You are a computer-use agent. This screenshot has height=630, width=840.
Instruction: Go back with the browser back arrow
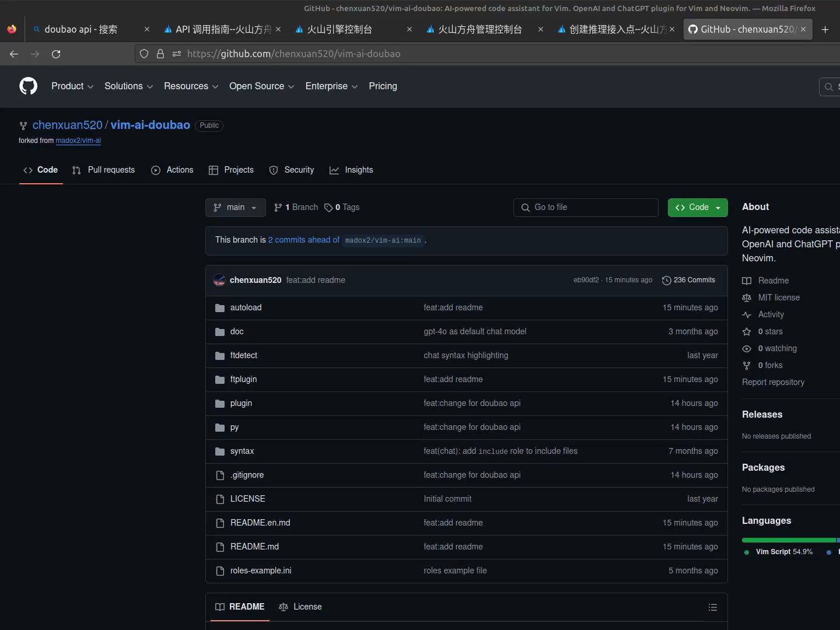point(14,54)
